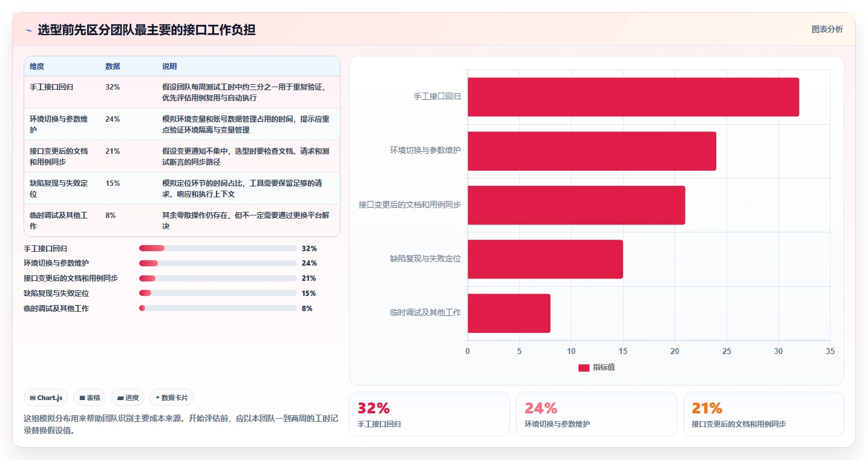
Task: Select the Chart.js tag
Action: click(47, 398)
